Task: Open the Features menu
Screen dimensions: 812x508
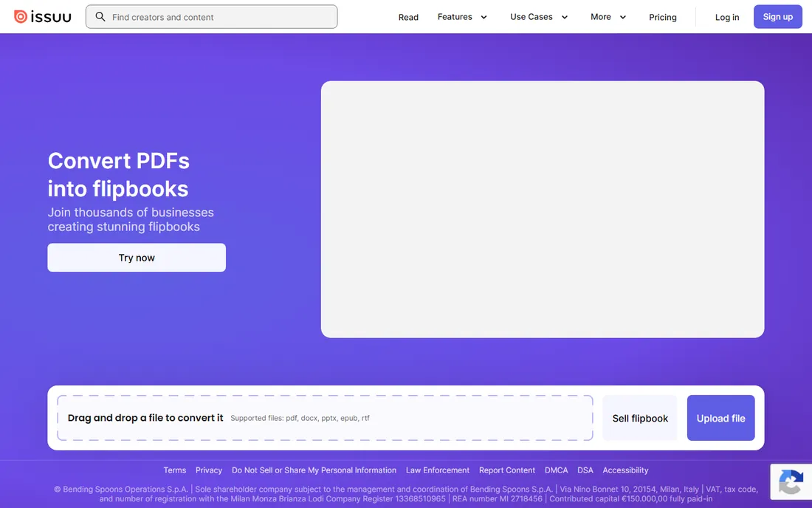Action: (455, 16)
